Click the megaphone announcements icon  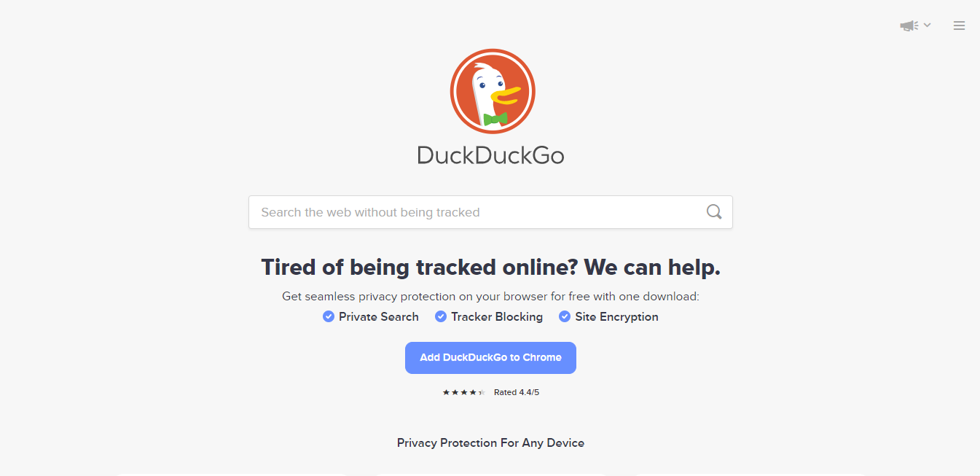[909, 26]
